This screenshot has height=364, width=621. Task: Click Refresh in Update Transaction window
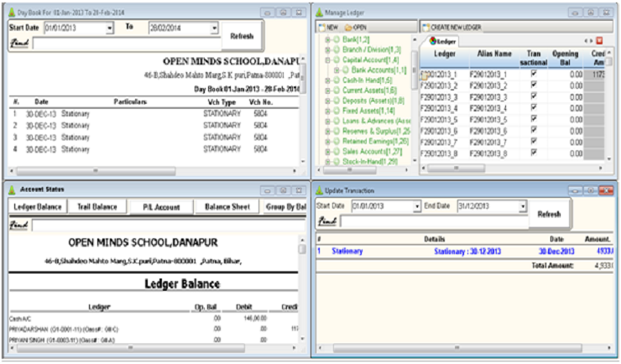point(549,214)
